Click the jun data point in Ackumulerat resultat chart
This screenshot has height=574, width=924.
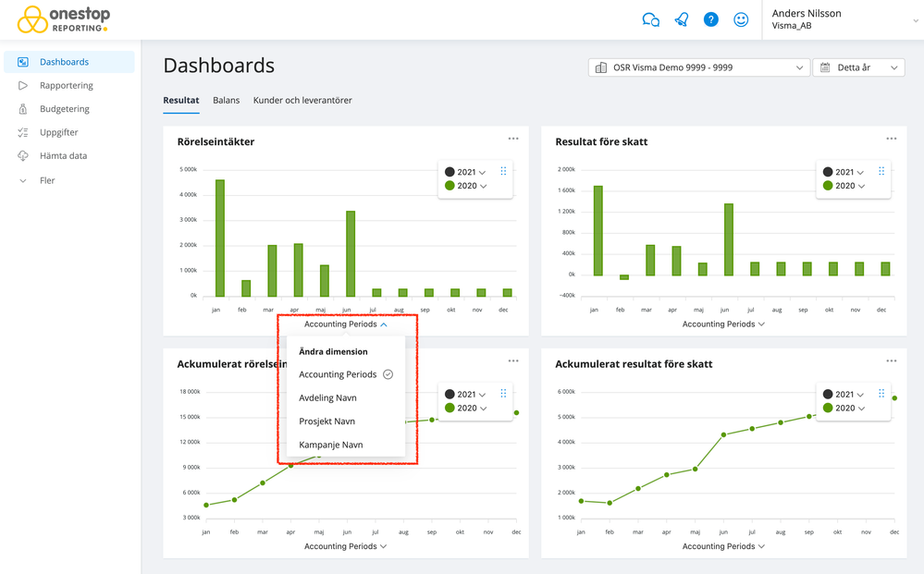coord(723,434)
